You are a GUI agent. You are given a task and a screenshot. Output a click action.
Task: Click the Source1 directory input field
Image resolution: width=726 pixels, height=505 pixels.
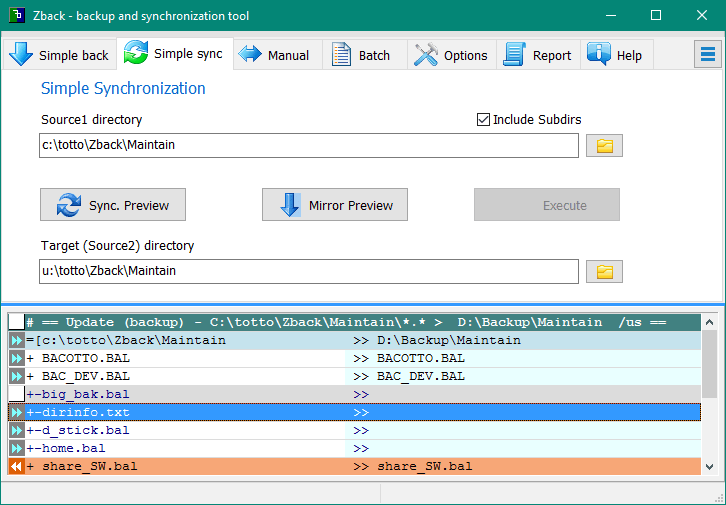309,145
